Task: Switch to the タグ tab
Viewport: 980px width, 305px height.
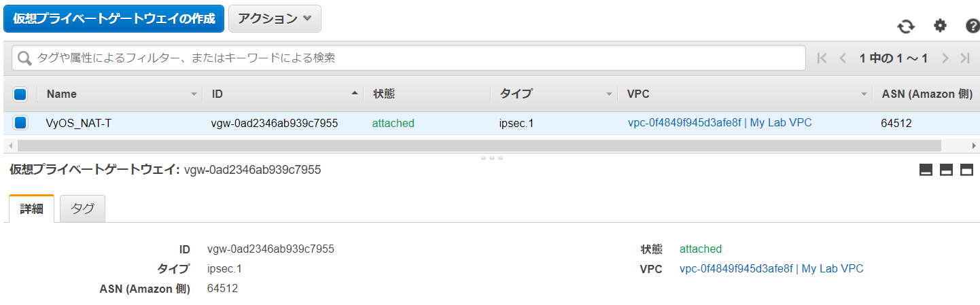Action: [83, 209]
